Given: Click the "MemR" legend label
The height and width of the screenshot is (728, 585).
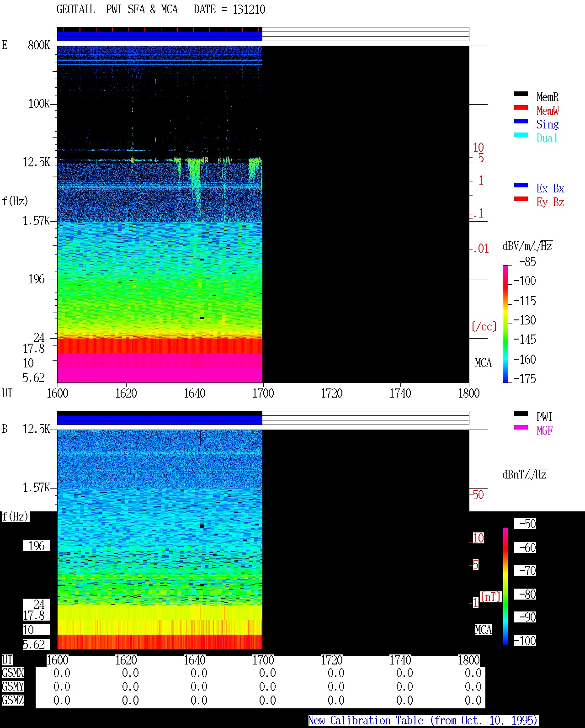Looking at the screenshot, I should tap(548, 97).
